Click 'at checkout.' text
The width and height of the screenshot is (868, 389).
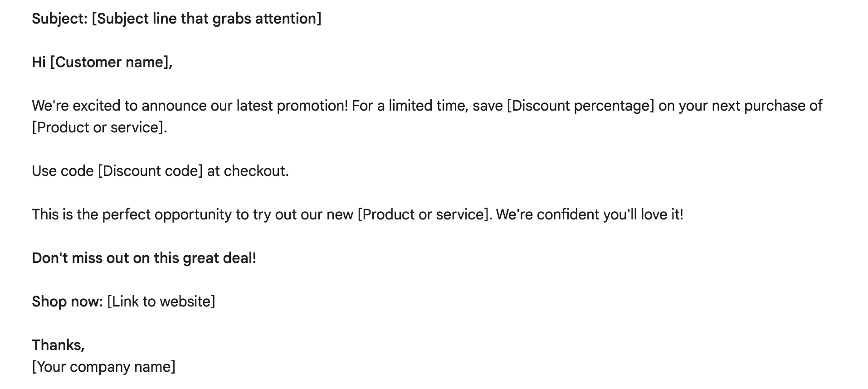pos(248,171)
